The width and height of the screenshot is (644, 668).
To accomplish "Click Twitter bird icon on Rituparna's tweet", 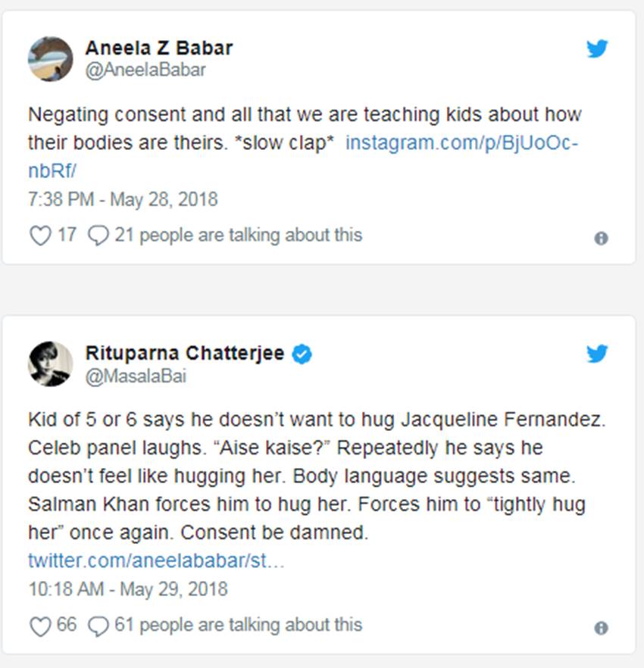I will (597, 354).
